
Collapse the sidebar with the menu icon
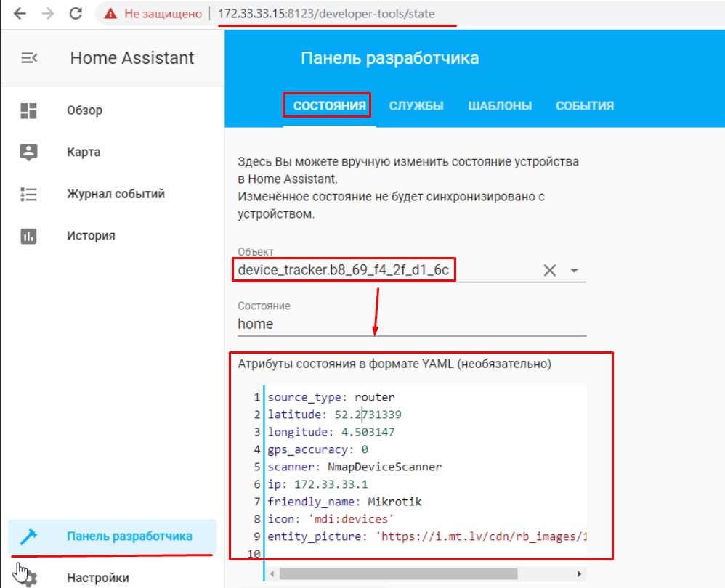(29, 58)
